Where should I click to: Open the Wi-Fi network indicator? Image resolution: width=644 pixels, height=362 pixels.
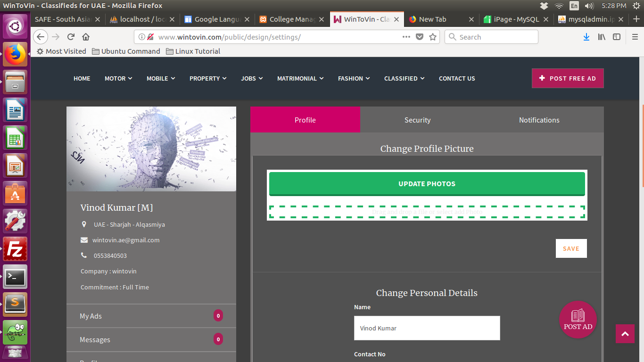pyautogui.click(x=559, y=6)
